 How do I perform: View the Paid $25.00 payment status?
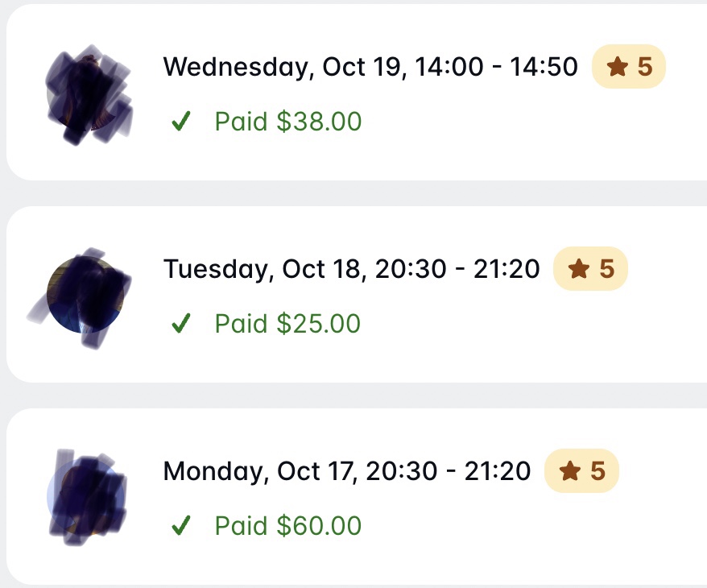(x=287, y=323)
